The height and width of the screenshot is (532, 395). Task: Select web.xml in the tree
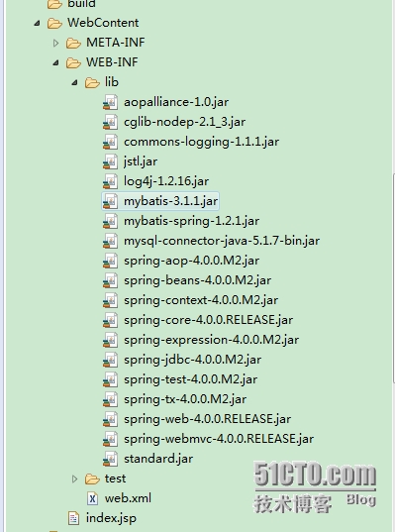128,498
